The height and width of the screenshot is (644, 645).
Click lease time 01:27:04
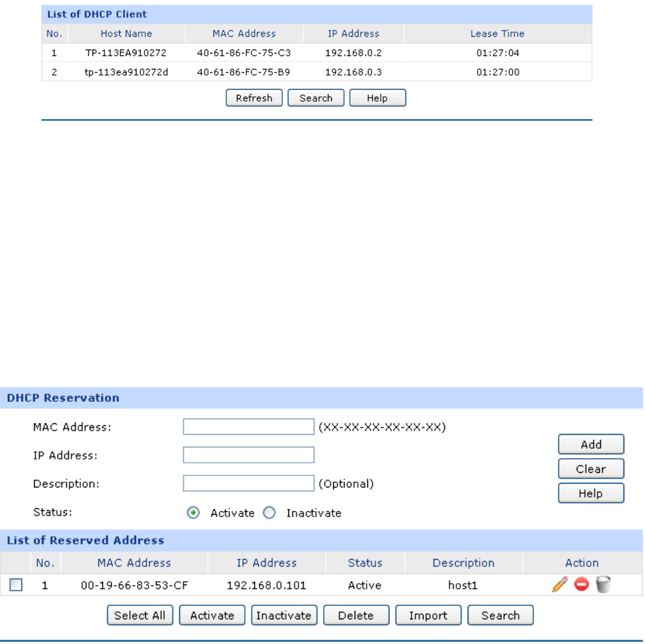pos(498,53)
